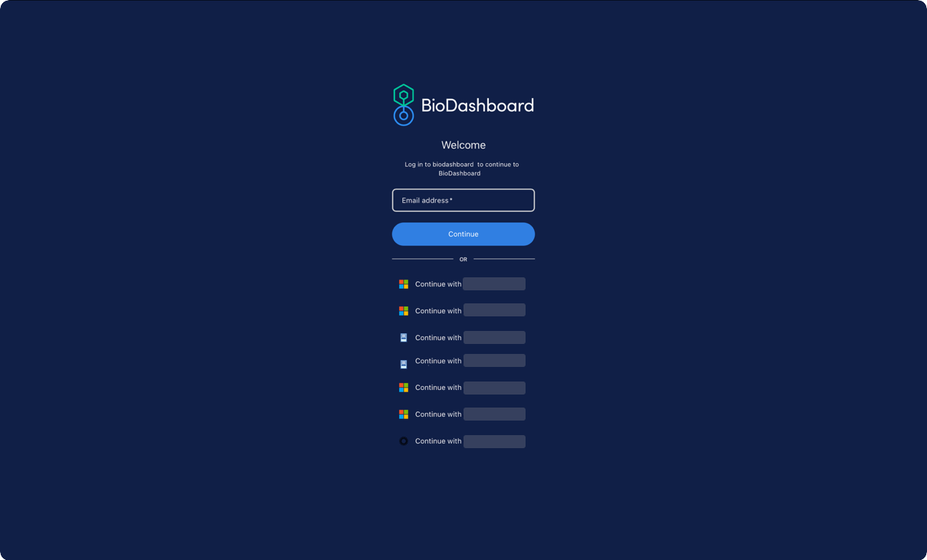This screenshot has height=560, width=927.
Task: Click the OR divider label
Action: pyautogui.click(x=463, y=260)
